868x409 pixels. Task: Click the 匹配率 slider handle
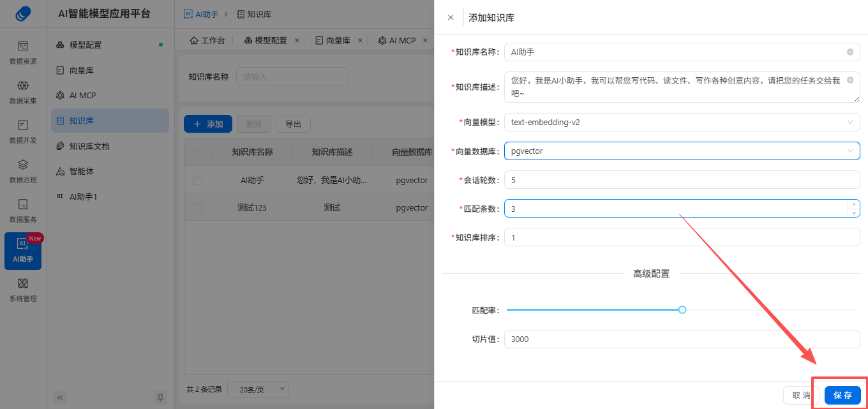click(x=682, y=309)
